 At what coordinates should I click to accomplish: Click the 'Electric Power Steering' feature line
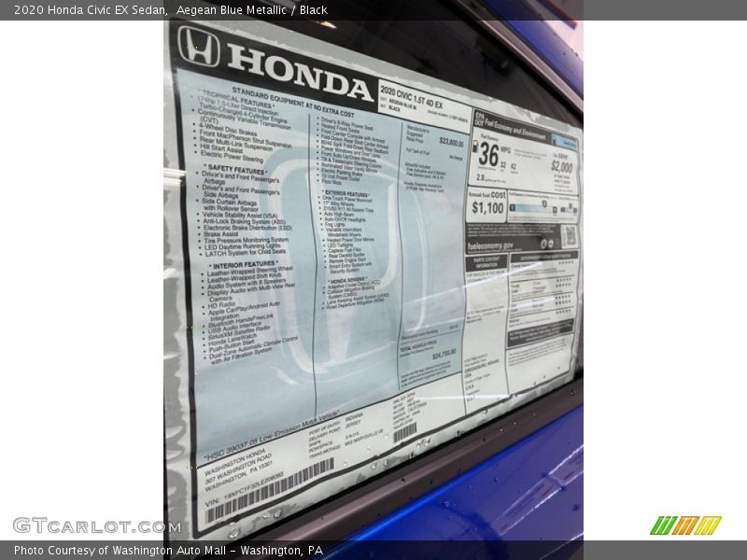click(x=232, y=157)
